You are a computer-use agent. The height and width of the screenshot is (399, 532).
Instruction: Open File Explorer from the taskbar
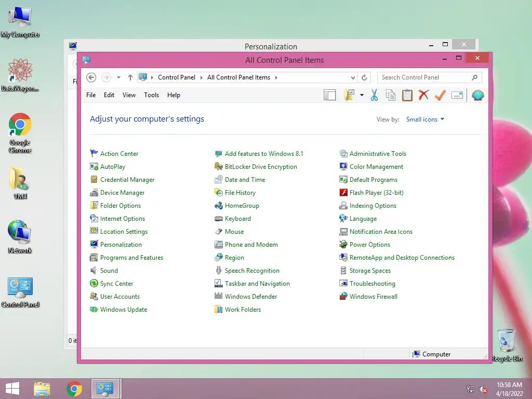pyautogui.click(x=42, y=389)
